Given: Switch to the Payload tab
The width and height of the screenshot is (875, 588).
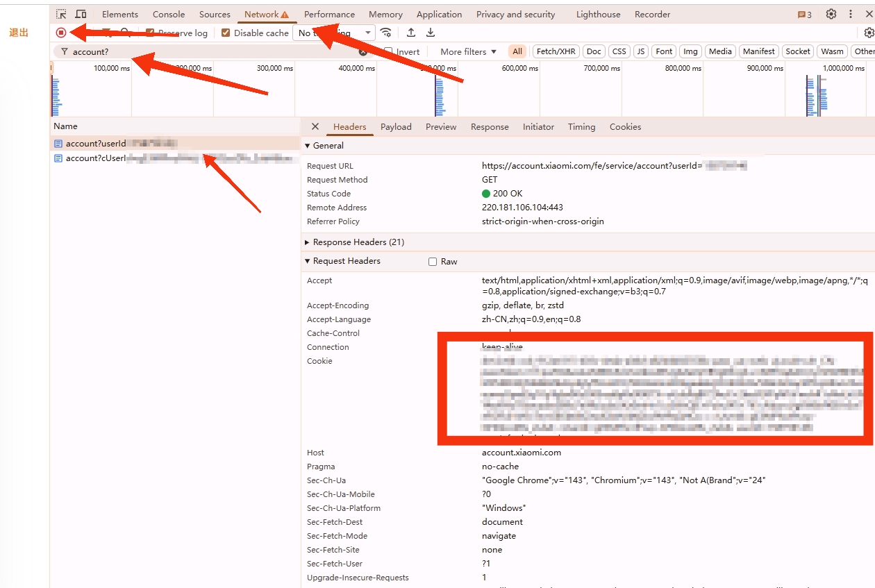Looking at the screenshot, I should tap(396, 127).
